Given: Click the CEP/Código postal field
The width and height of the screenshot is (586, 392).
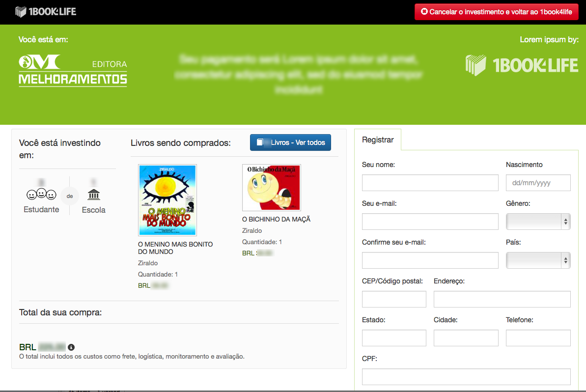Looking at the screenshot, I should 394,299.
